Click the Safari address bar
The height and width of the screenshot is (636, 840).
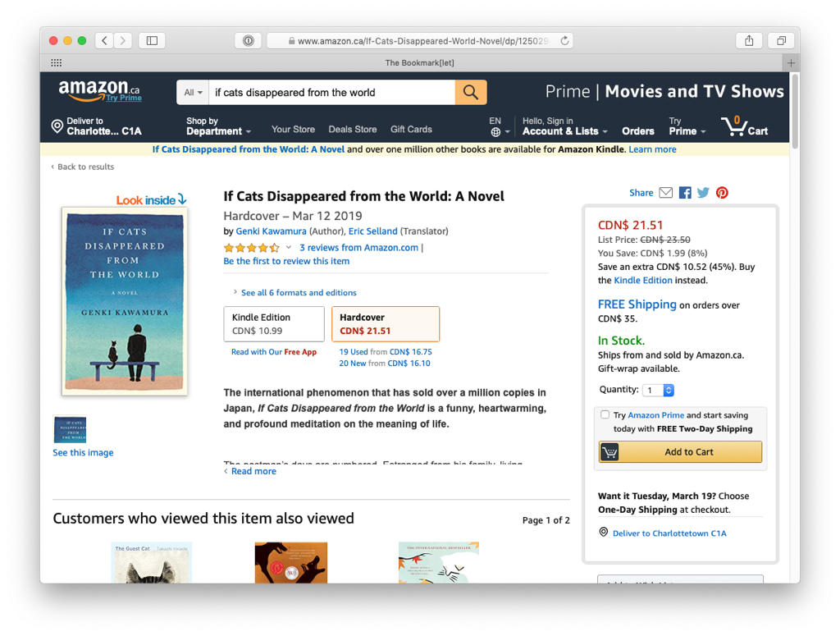pos(419,41)
